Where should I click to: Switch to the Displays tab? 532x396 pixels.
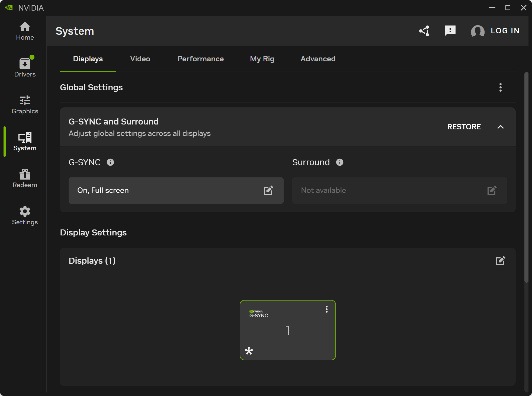(88, 59)
